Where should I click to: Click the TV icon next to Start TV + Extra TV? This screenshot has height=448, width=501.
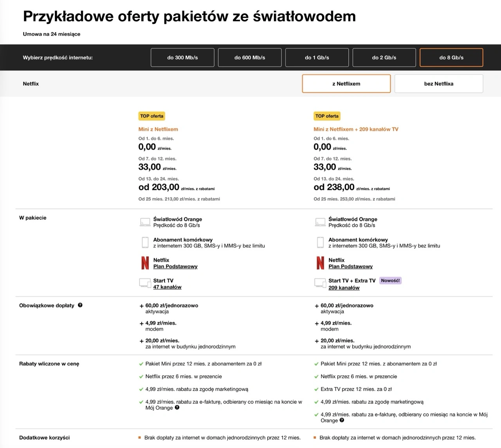pyautogui.click(x=320, y=283)
